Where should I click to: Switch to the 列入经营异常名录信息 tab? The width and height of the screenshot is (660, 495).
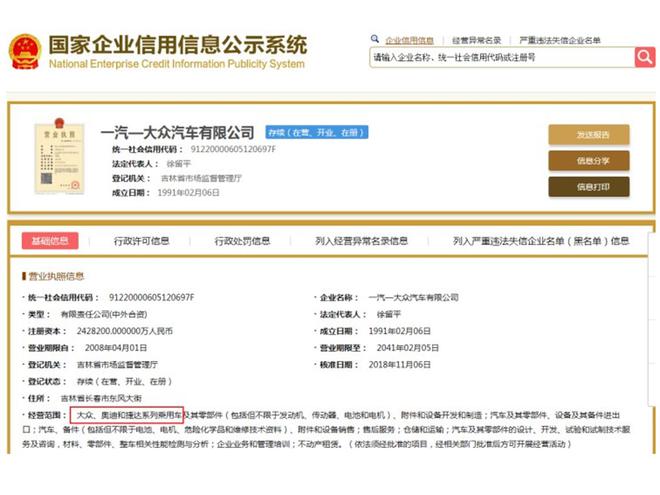362,241
